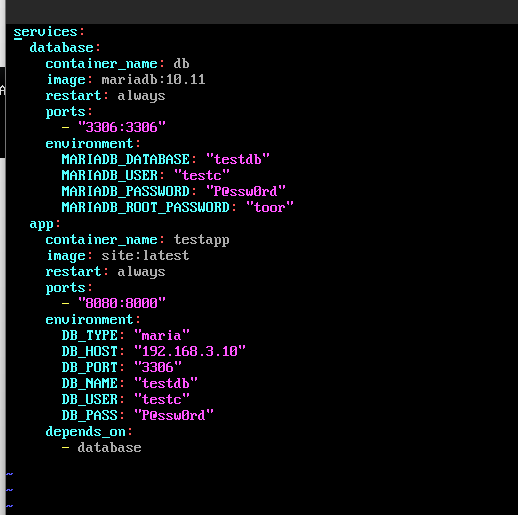The image size is (518, 515).
Task: Click the DB_NAME value "testdb"
Action: [166, 383]
